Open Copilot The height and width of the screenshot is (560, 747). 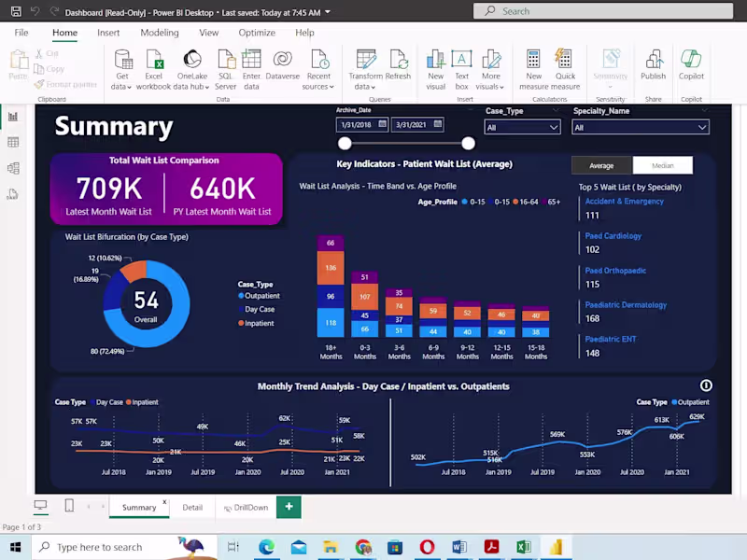click(691, 65)
